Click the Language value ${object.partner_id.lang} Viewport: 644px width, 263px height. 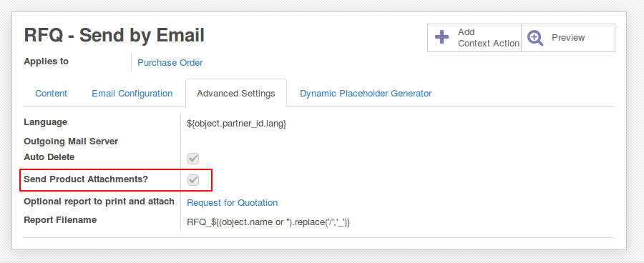[x=237, y=124]
